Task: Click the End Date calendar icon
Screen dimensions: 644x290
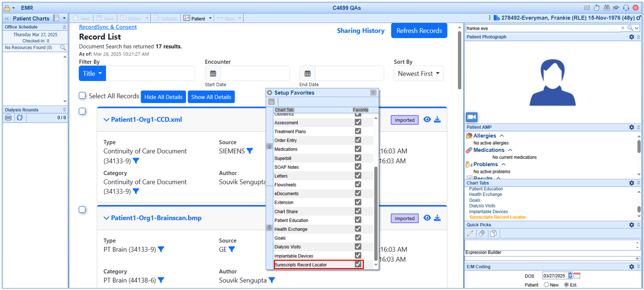Action: point(308,74)
